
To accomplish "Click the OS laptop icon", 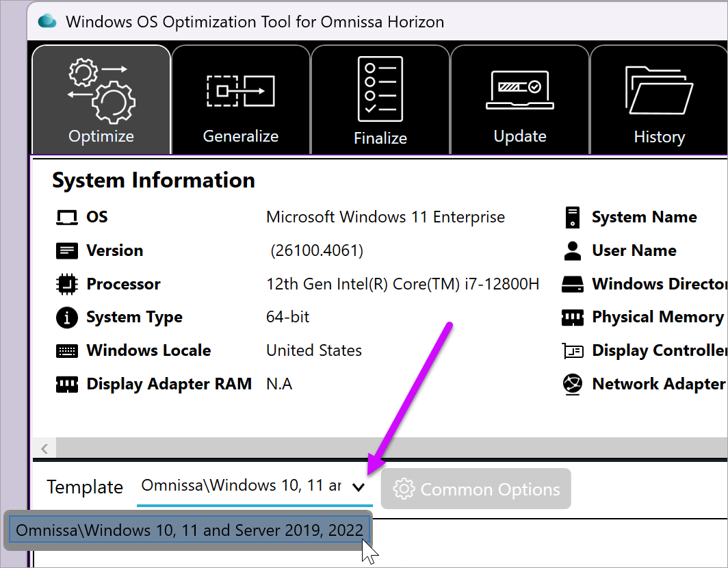I will point(67,218).
